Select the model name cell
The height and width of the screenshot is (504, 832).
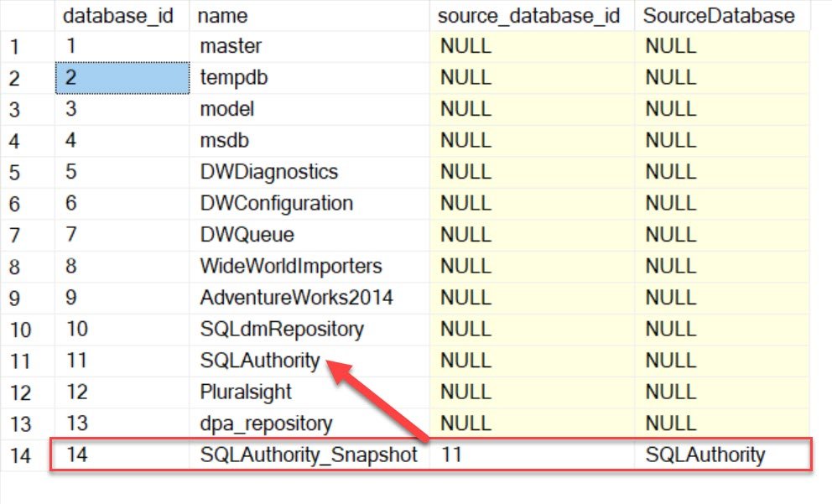pyautogui.click(x=309, y=109)
